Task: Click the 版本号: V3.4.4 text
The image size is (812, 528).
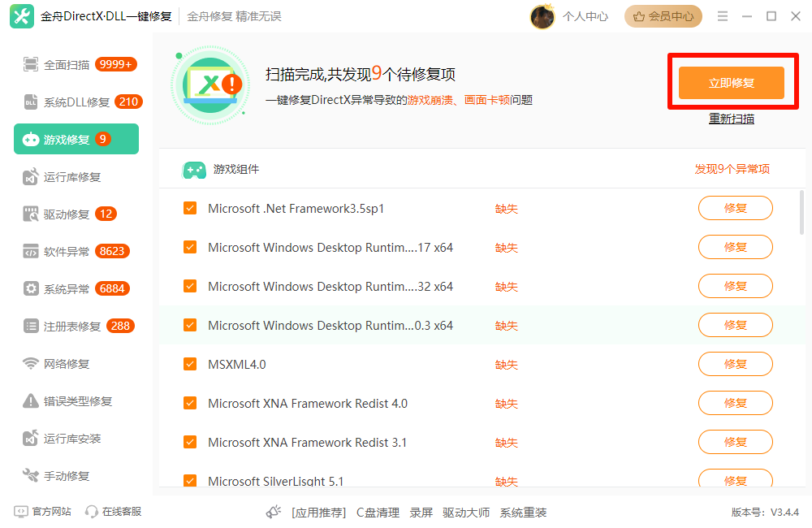Action: 765,513
